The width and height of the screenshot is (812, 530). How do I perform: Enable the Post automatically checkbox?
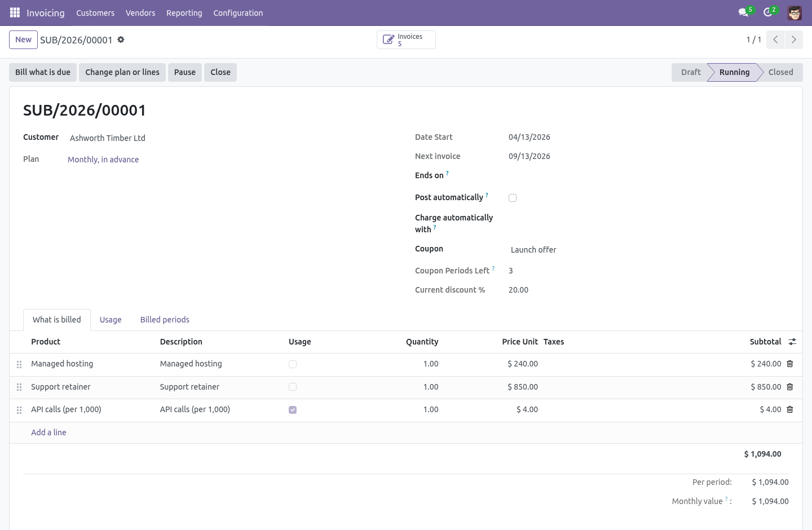[513, 198]
